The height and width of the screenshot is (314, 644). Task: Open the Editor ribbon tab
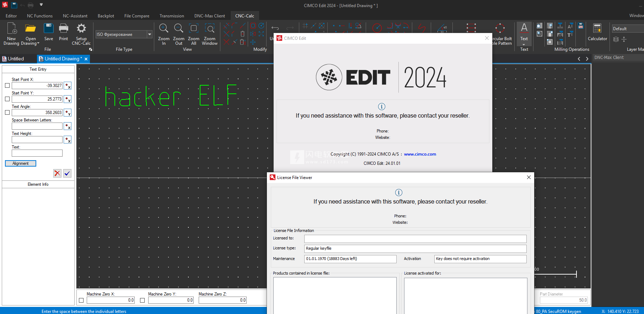click(x=11, y=16)
